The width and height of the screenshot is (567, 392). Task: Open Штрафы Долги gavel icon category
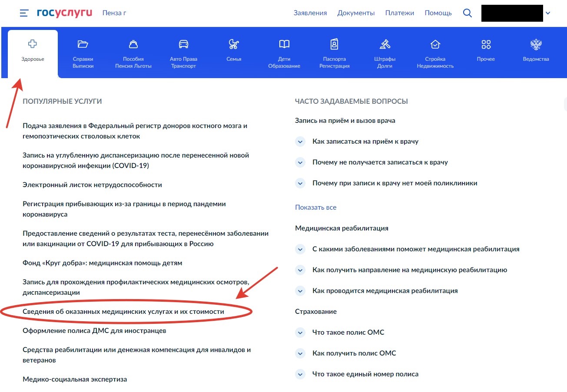click(x=385, y=44)
